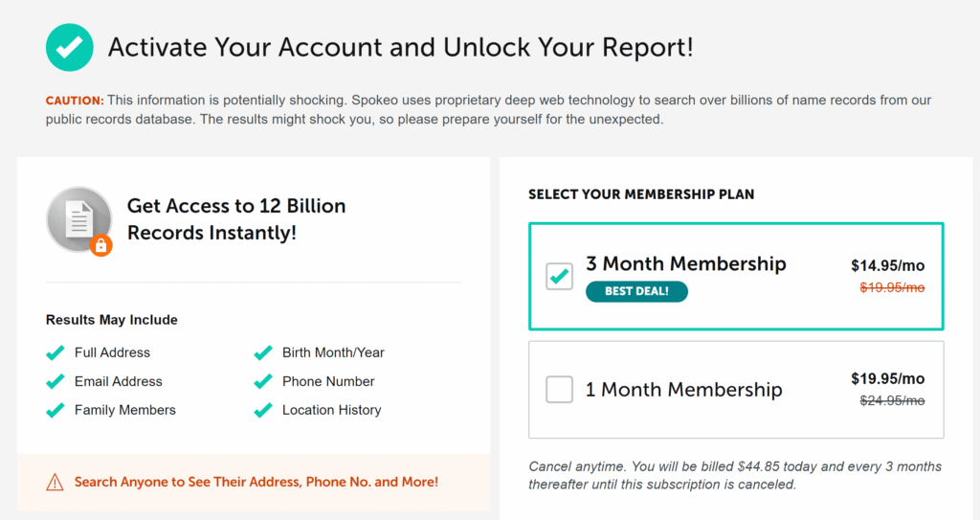Click checkmark beside Family Members

(x=56, y=411)
